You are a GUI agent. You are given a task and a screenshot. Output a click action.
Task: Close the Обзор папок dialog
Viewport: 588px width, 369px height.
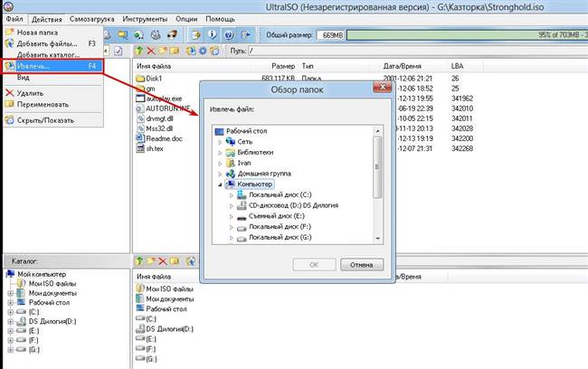click(x=383, y=87)
